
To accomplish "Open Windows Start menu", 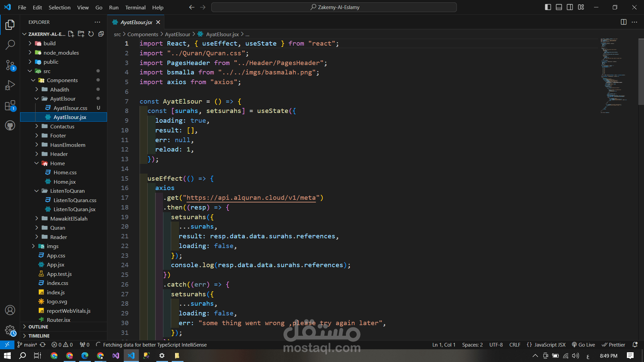I will coord(7,356).
